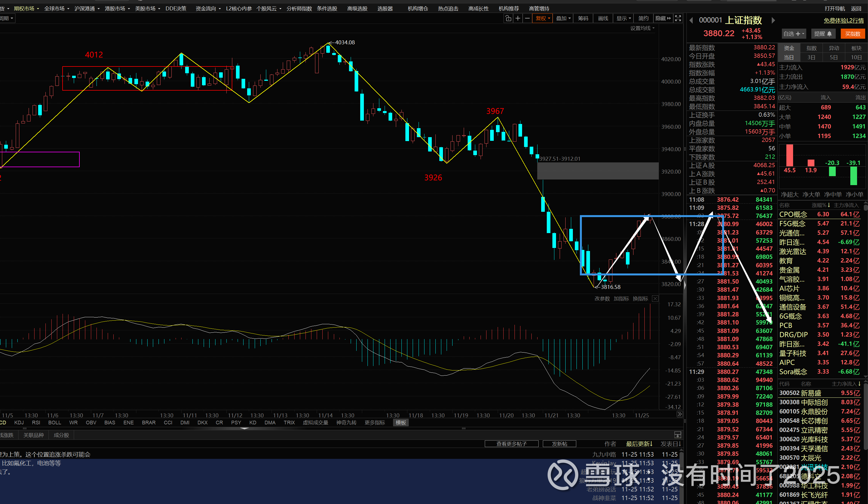The width and height of the screenshot is (868, 504).
Task: Open 自选 add-to-watchlist dropdown
Action: [x=794, y=34]
